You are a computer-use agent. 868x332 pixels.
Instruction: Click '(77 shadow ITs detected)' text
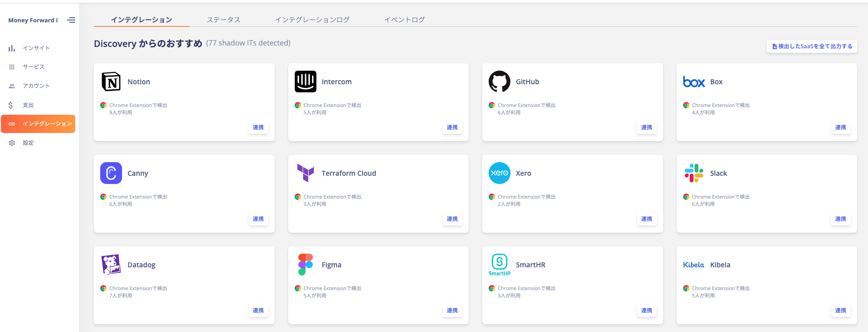[x=248, y=43]
